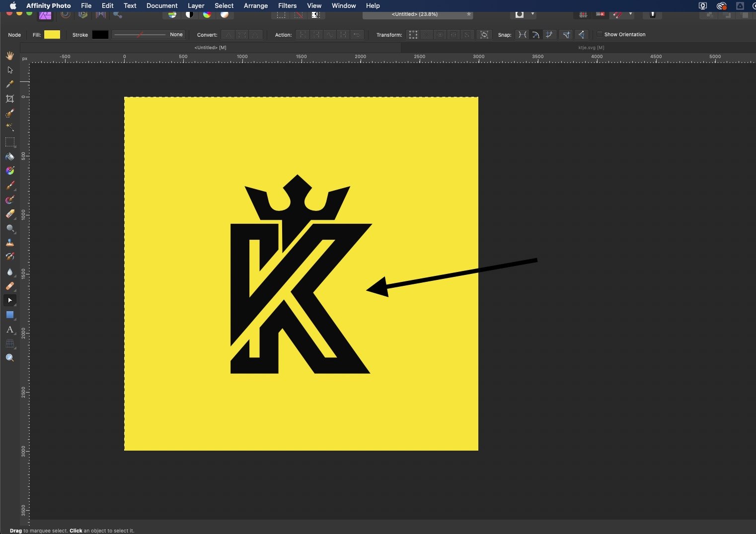This screenshot has height=534, width=756.
Task: Open the stroke width None line control
Action: tap(148, 34)
